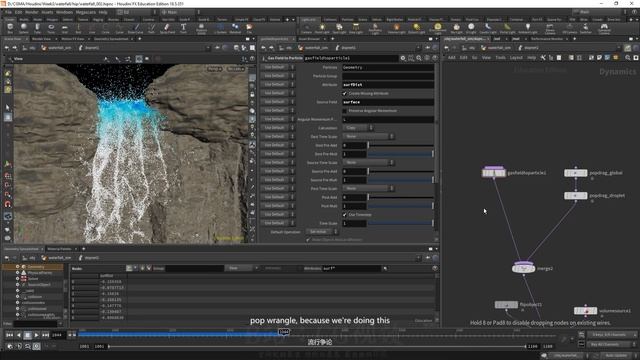Add a Spot Light from the shelf
Image resolution: width=640 pixels, height=360 pixels.
(339, 28)
